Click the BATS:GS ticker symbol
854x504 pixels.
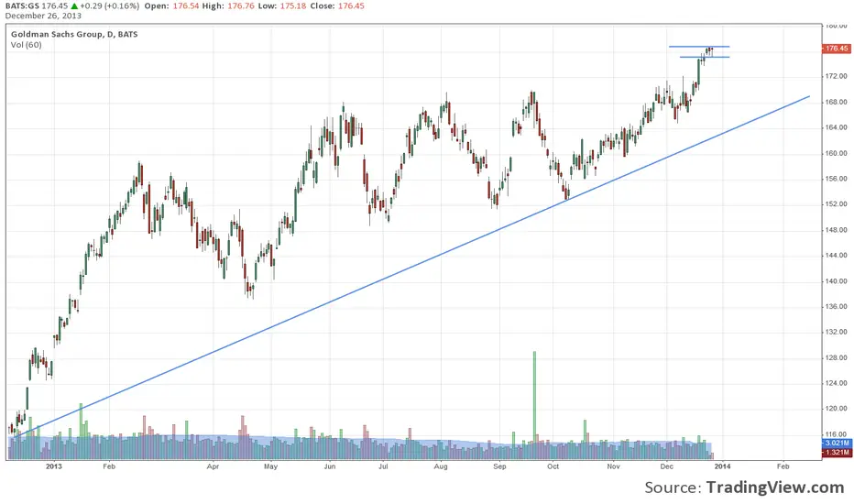pos(22,6)
